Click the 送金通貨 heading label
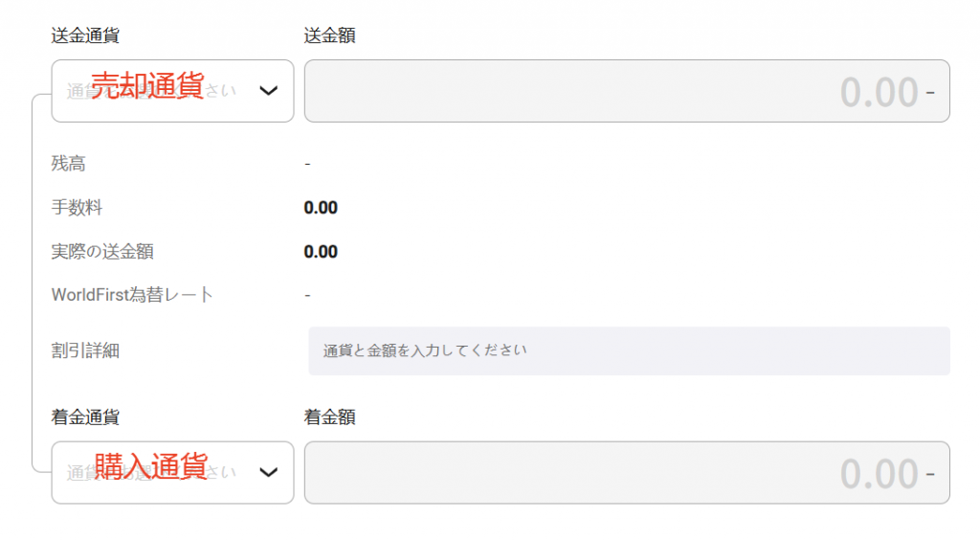The image size is (980, 541). pyautogui.click(x=85, y=35)
